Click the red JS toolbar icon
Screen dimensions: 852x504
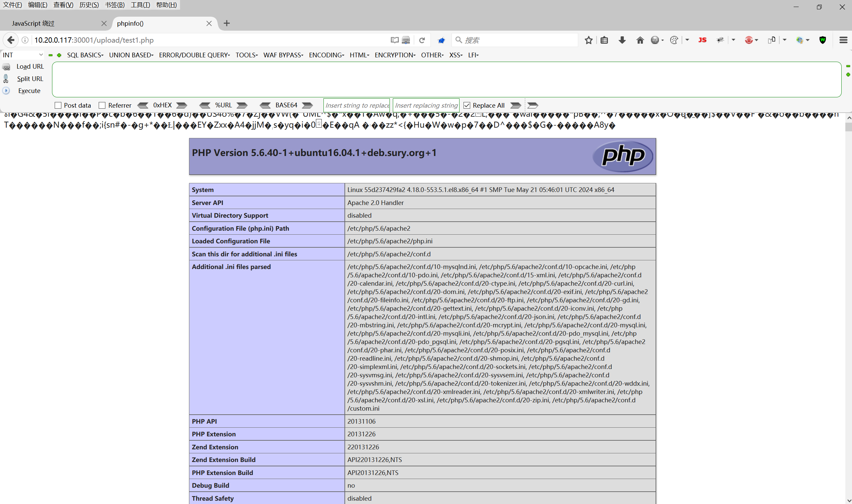[702, 40]
